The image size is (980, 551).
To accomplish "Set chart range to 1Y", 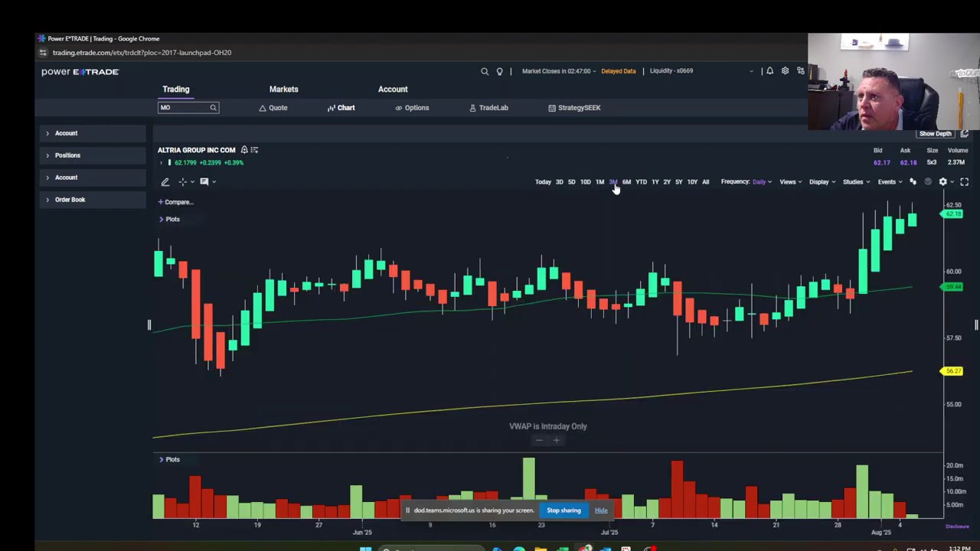I will coord(655,182).
